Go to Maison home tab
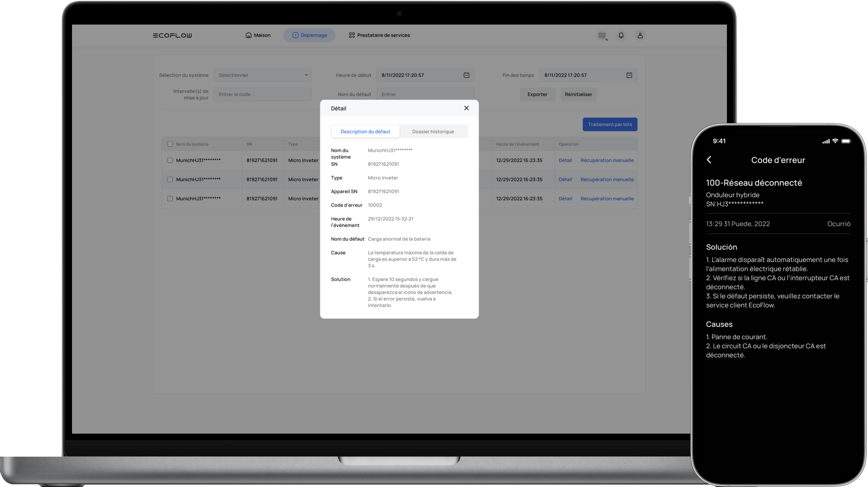The height and width of the screenshot is (487, 868). click(258, 35)
